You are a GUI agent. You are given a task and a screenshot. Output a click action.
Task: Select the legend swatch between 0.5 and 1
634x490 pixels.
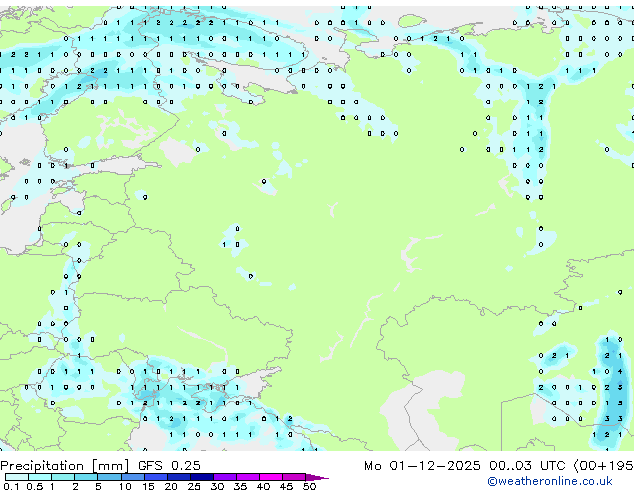40,477
